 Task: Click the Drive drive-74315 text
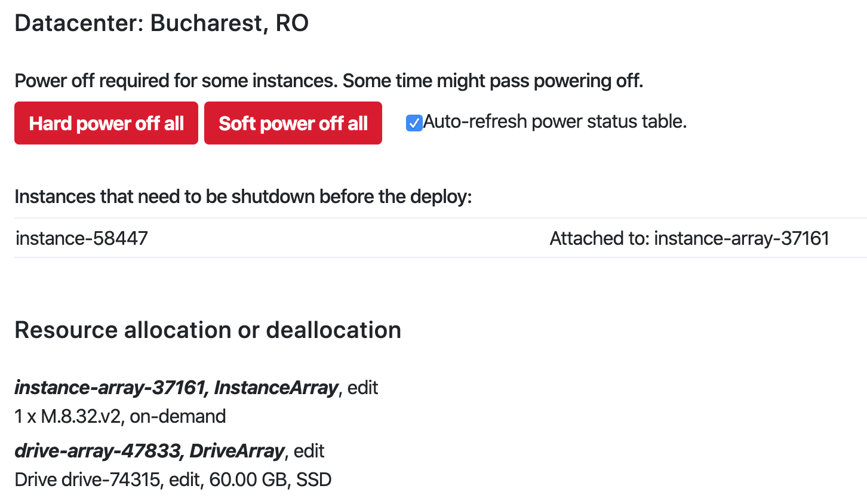87,480
